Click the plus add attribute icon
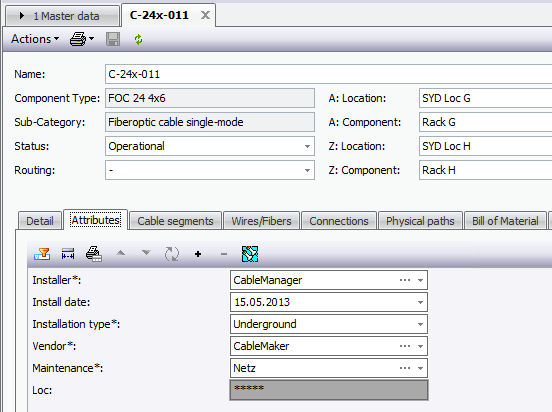This screenshot has width=552, height=412. click(198, 254)
